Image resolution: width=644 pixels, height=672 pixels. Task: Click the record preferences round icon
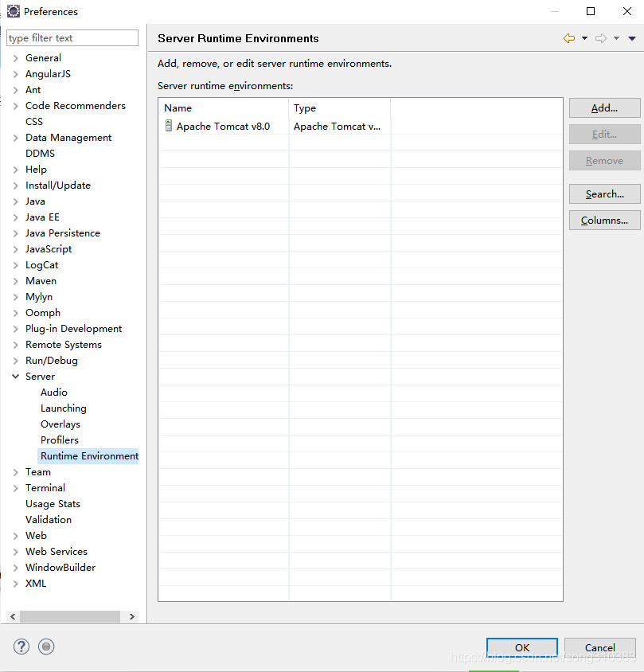click(x=46, y=647)
